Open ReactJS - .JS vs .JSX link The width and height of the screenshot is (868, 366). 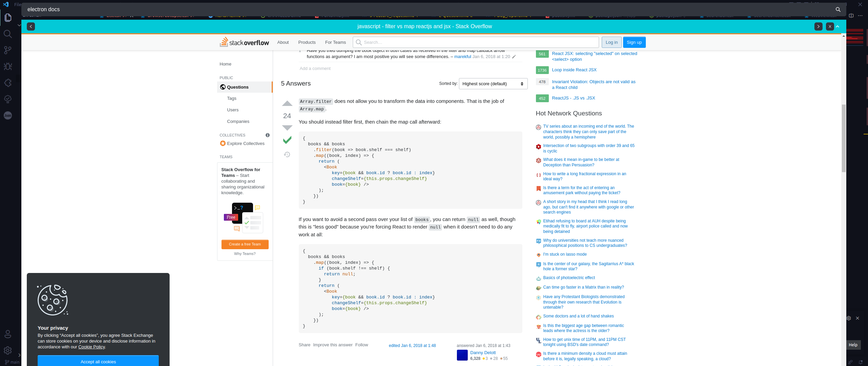[x=573, y=98]
